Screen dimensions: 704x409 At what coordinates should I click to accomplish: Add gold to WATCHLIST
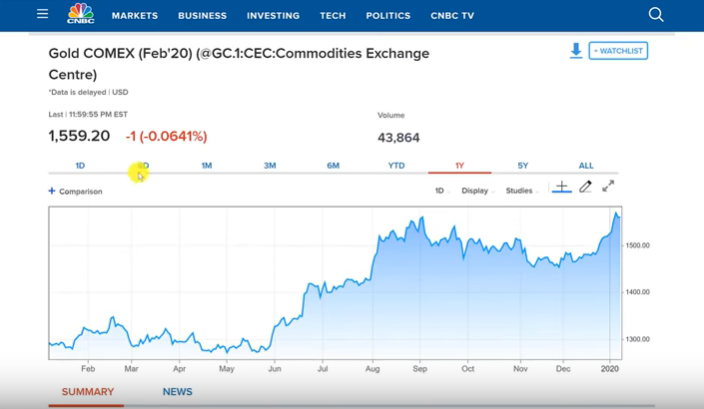pos(618,50)
